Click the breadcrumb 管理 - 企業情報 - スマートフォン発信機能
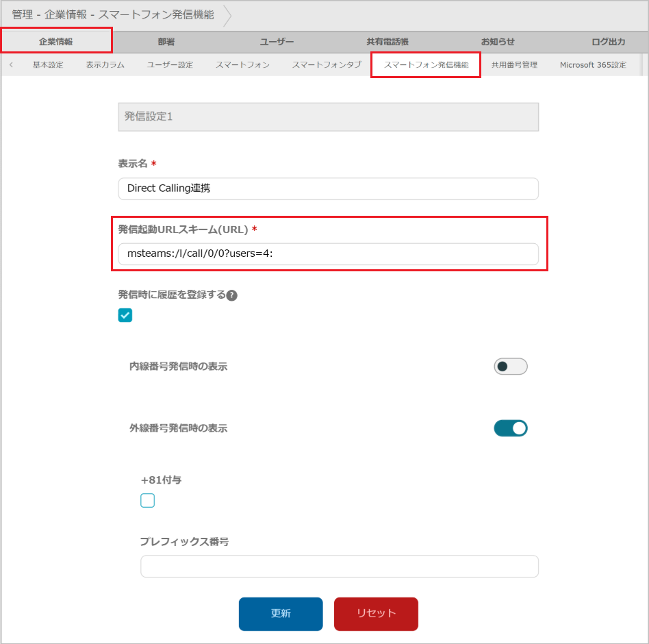Image resolution: width=649 pixels, height=644 pixels. 113,15
